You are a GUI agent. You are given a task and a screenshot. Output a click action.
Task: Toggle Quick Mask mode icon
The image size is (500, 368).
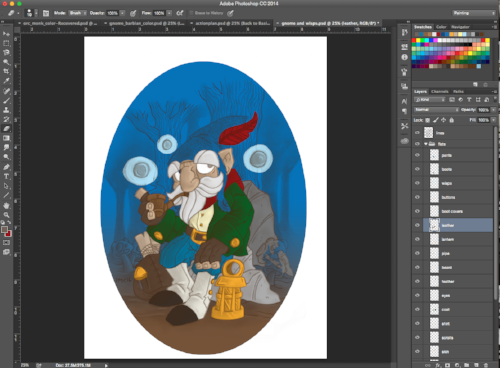pos(6,242)
